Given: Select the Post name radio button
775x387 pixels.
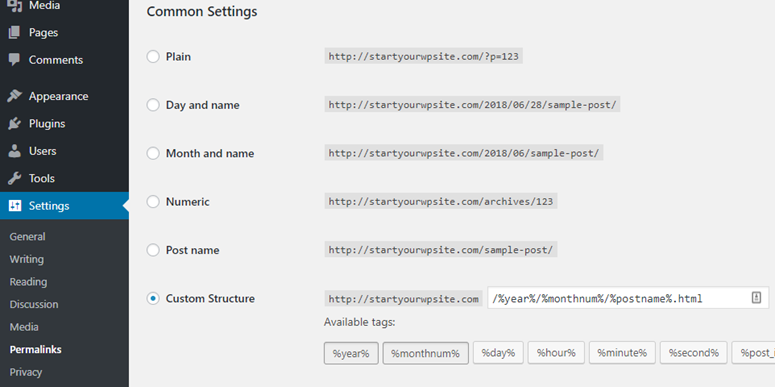Looking at the screenshot, I should click(x=153, y=250).
